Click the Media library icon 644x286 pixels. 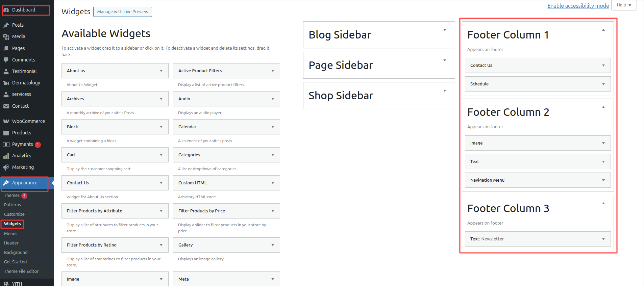click(6, 36)
